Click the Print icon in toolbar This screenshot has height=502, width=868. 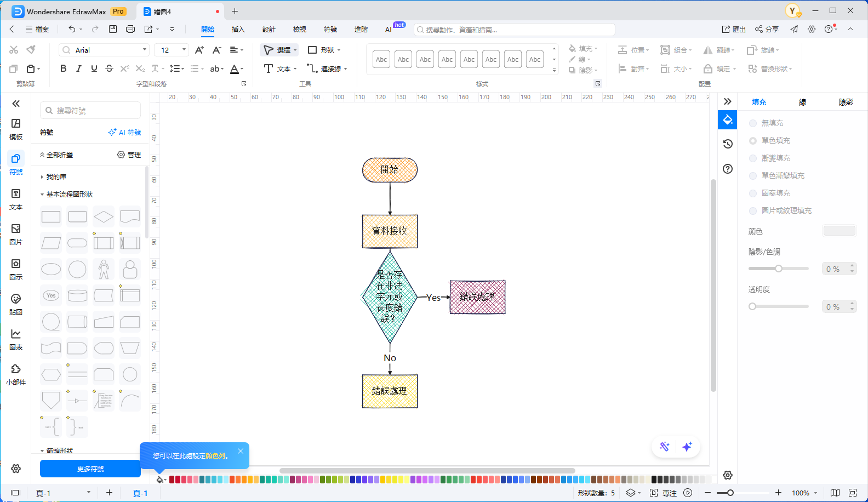click(x=130, y=29)
